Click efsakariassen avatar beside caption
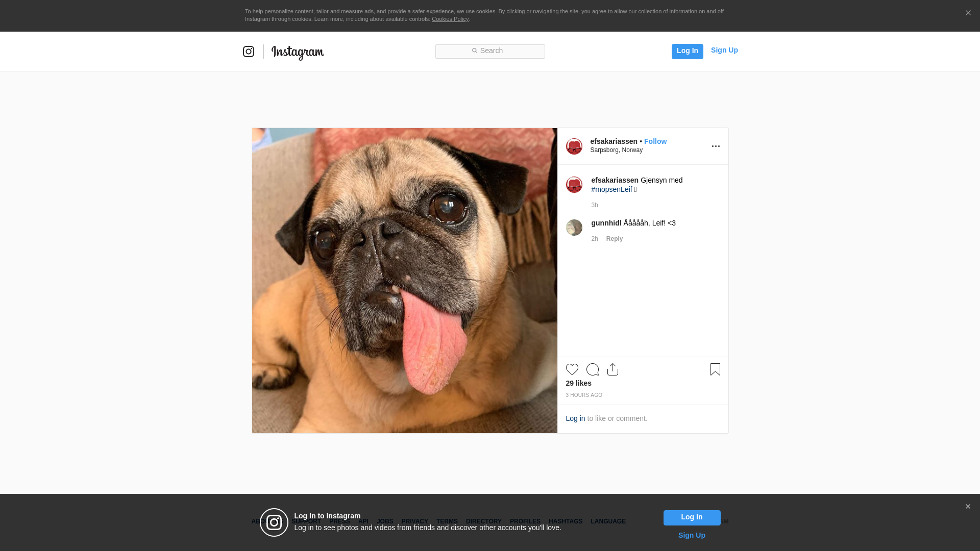This screenshot has height=551, width=980. (x=574, y=185)
